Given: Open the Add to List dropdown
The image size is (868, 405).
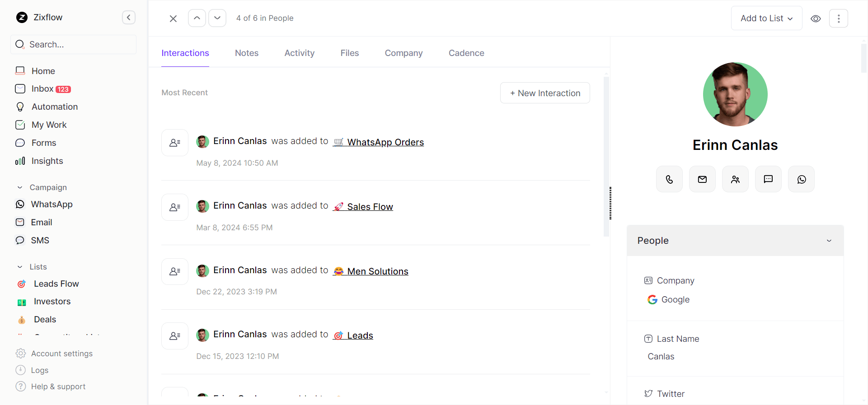Looking at the screenshot, I should 766,19.
